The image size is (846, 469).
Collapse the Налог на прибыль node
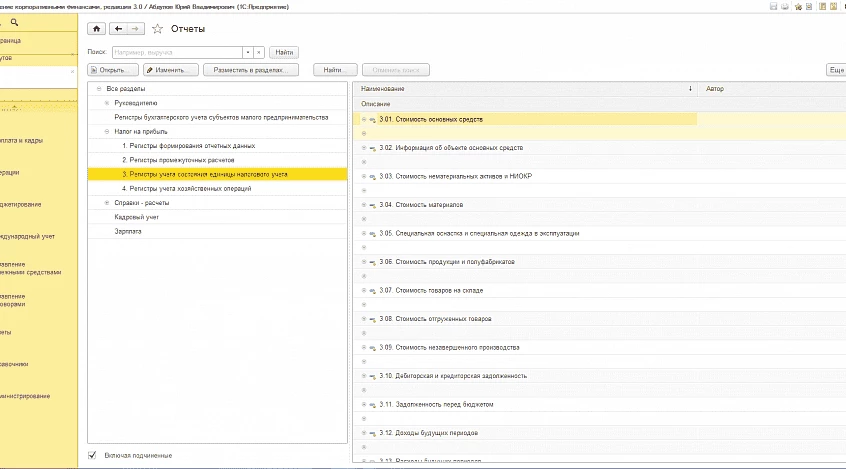click(107, 131)
